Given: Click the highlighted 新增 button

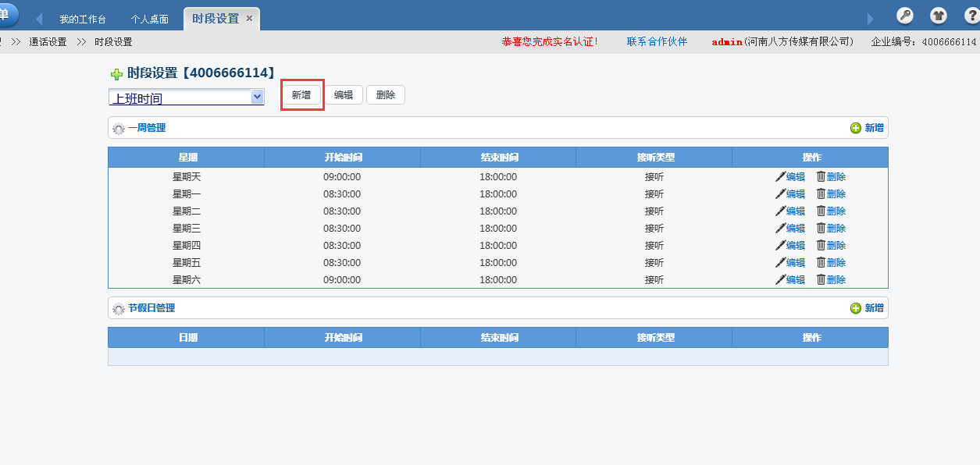Looking at the screenshot, I should [x=301, y=95].
